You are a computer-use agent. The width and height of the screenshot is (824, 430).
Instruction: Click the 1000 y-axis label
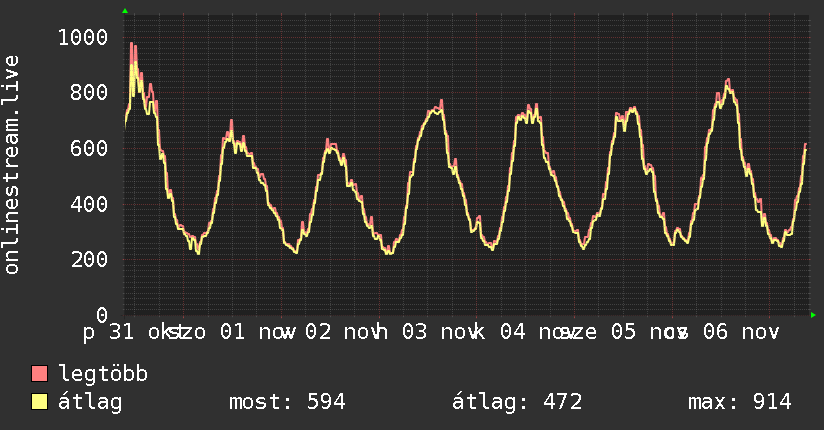82,38
